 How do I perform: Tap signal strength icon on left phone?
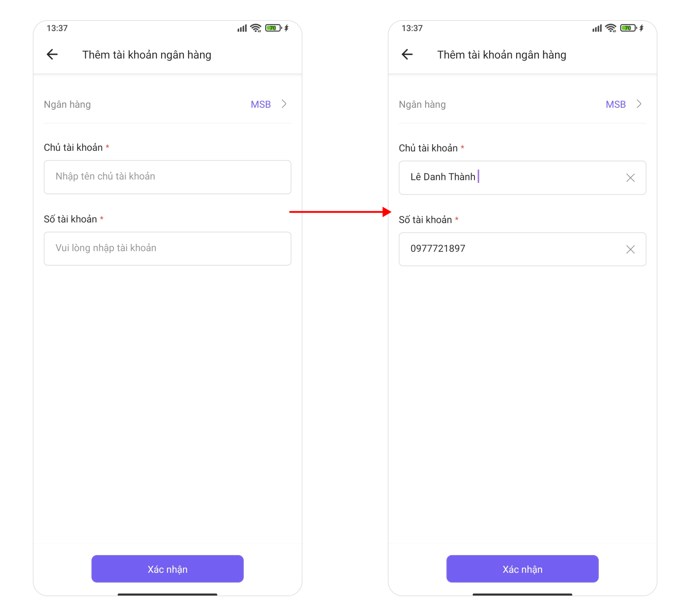click(x=242, y=28)
